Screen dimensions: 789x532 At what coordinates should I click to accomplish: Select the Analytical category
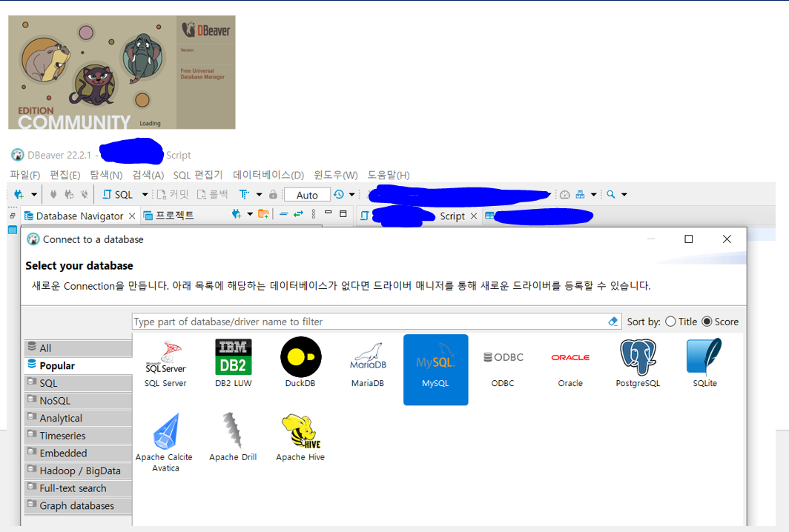(x=78, y=419)
